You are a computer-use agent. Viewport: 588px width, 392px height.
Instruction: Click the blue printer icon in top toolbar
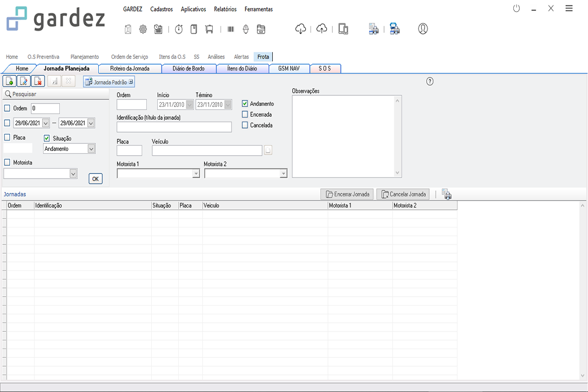tap(395, 29)
